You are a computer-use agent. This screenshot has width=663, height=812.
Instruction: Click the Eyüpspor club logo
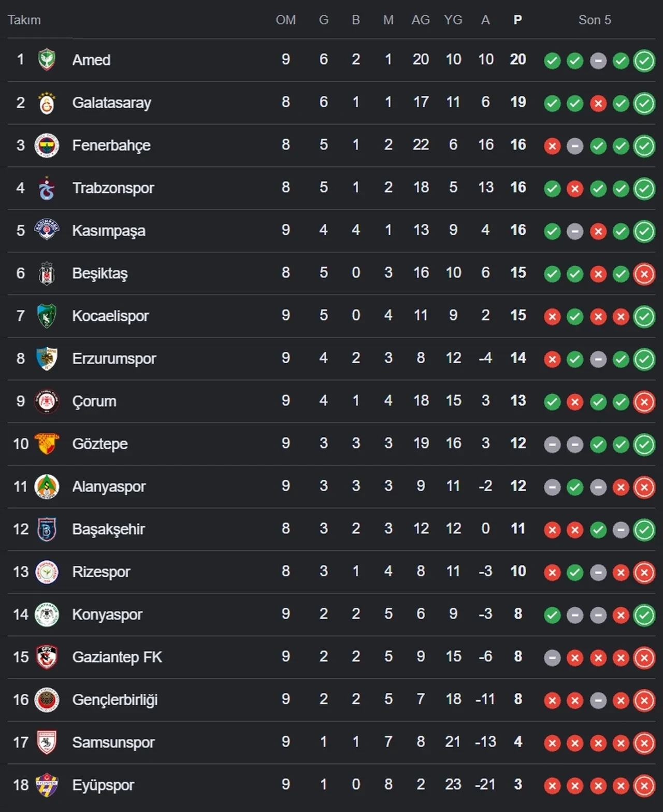(x=47, y=785)
